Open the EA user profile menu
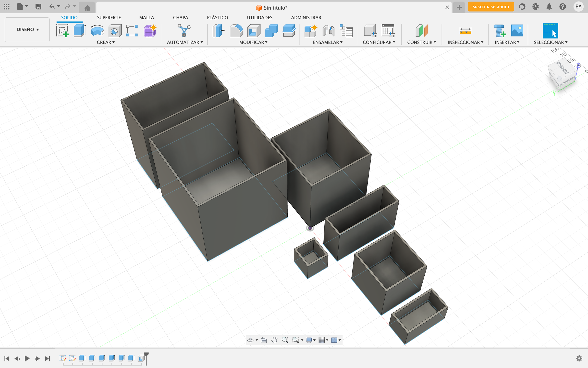The image size is (588, 368). (x=578, y=7)
